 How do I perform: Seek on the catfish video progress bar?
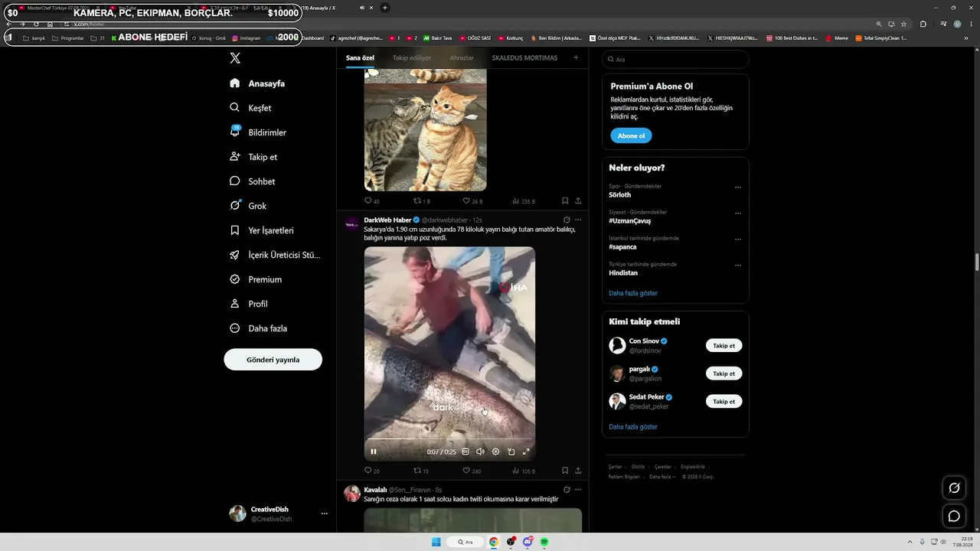(x=449, y=439)
